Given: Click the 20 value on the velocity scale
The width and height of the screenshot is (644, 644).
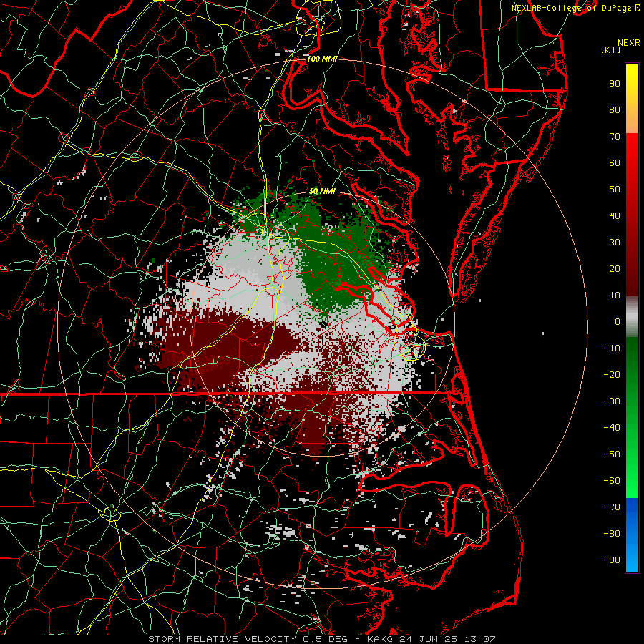Looking at the screenshot, I should click(615, 268).
